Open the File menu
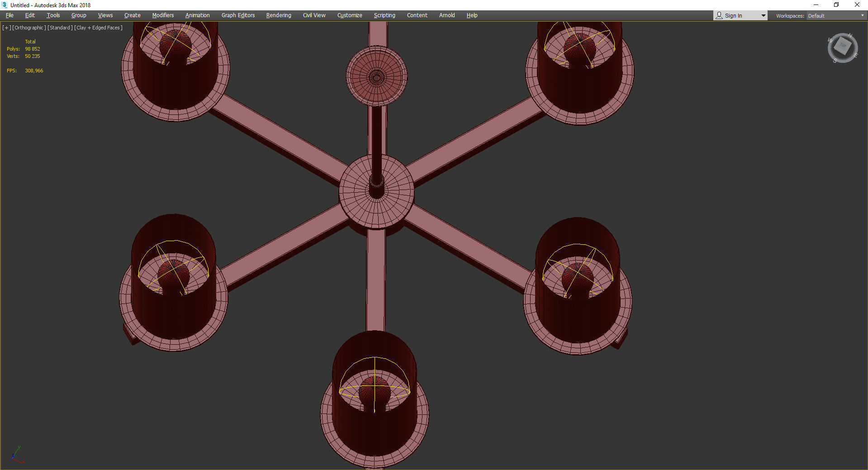 pyautogui.click(x=9, y=15)
